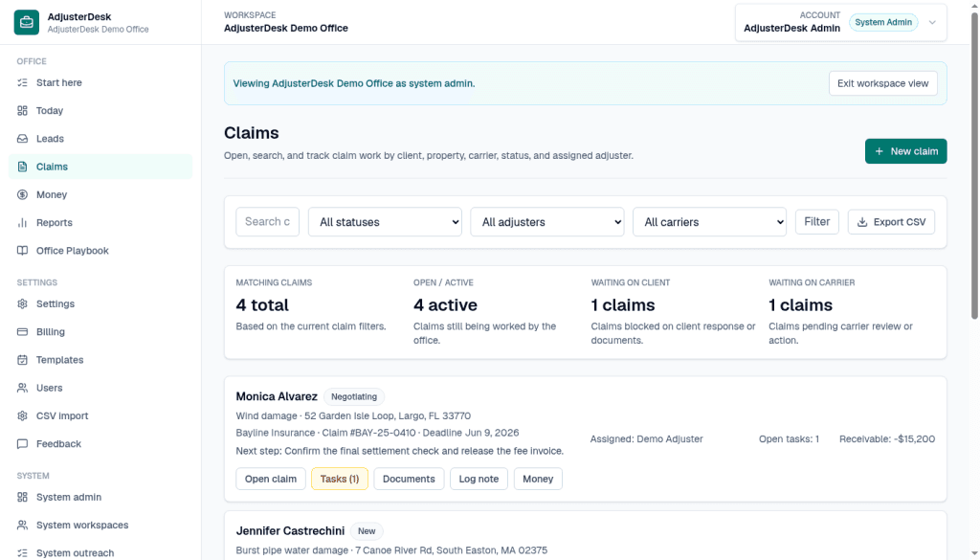Click the AdjusterDesk briefcase logo icon
Viewport: 980px width, 560px height.
(26, 23)
